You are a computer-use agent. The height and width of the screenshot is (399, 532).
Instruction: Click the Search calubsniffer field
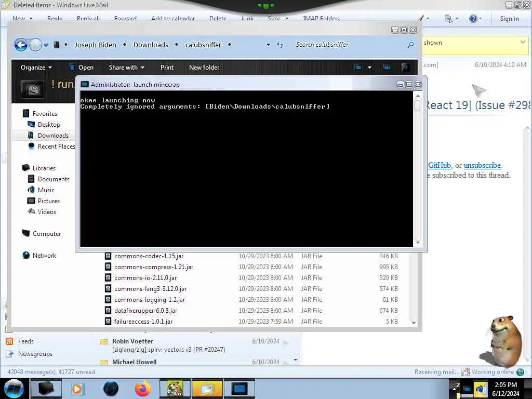coord(350,45)
